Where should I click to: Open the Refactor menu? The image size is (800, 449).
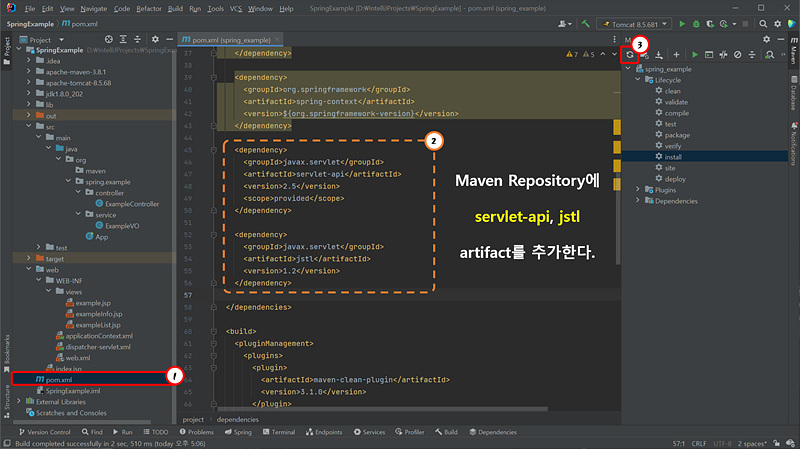pos(148,9)
